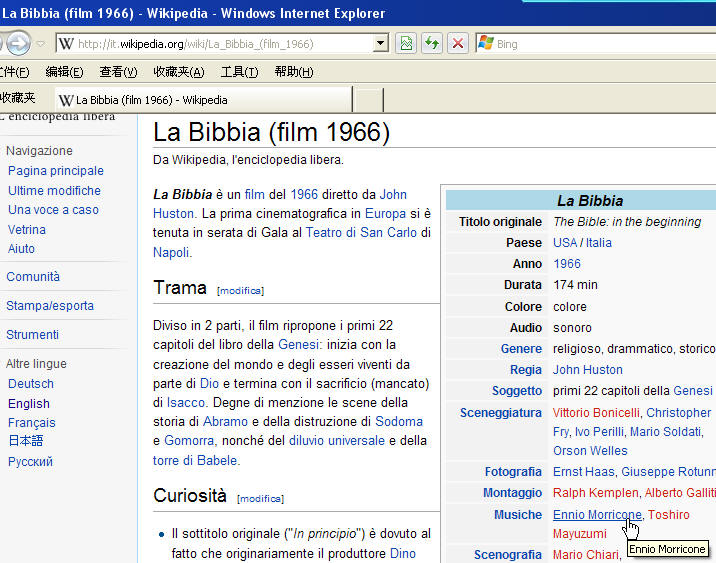Open the 1966 link in the infobox Anno row
This screenshot has height=563, width=716.
[567, 263]
